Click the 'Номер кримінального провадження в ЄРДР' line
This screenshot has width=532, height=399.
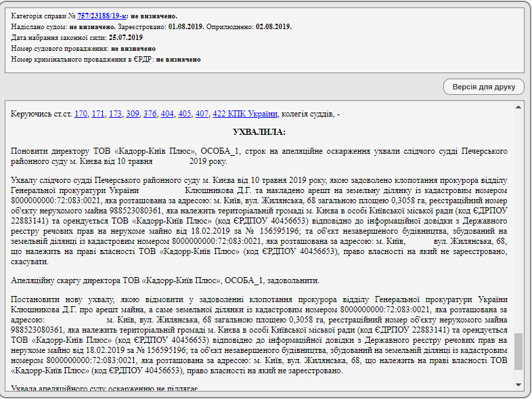[x=106, y=60]
